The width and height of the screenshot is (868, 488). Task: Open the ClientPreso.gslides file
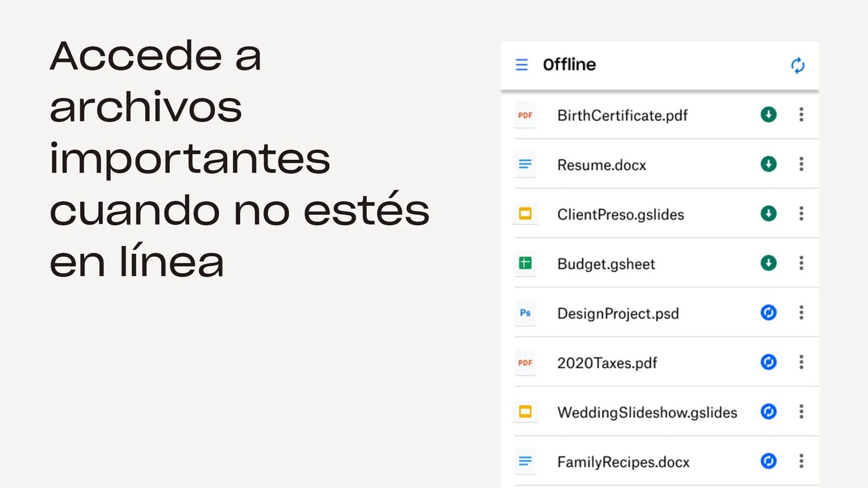coord(620,215)
